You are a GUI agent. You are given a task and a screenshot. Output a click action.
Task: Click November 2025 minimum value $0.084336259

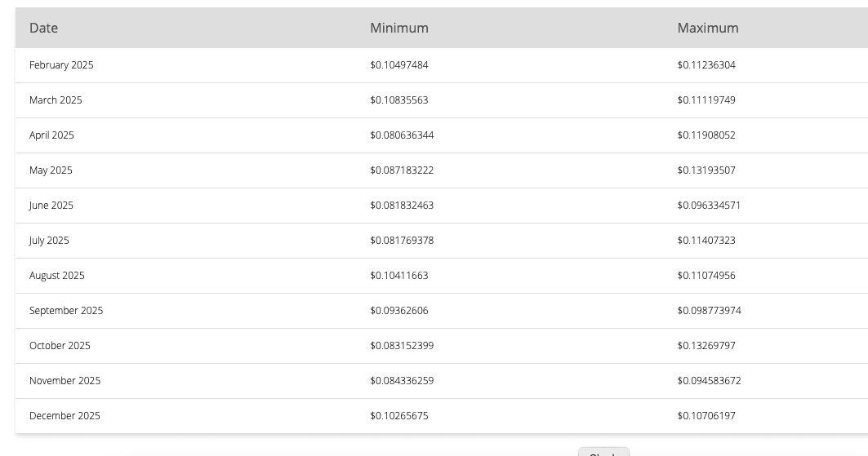pos(402,381)
